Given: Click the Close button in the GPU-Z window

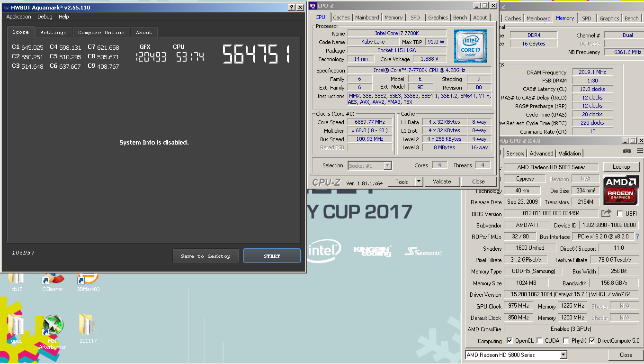Looking at the screenshot, I should [626, 355].
